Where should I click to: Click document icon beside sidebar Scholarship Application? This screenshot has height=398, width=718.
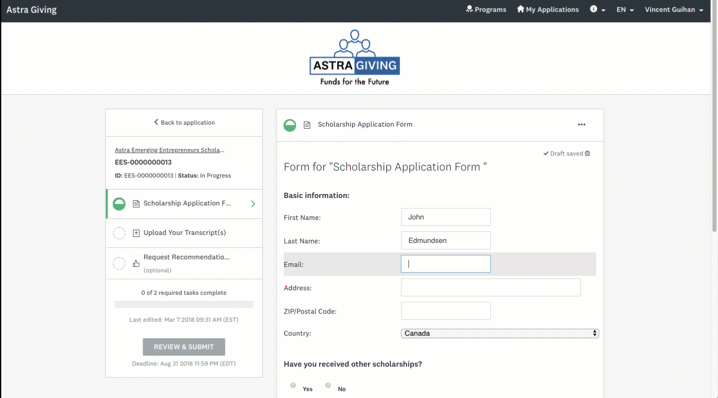(136, 204)
